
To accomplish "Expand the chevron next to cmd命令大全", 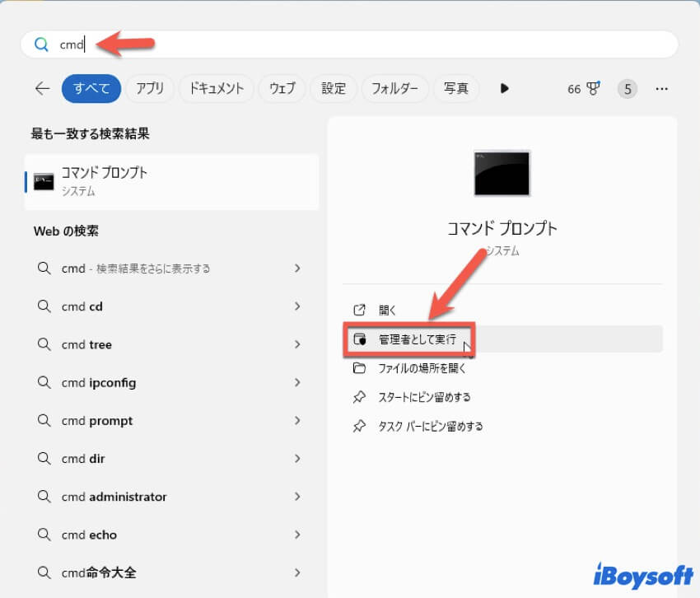I will 297,572.
